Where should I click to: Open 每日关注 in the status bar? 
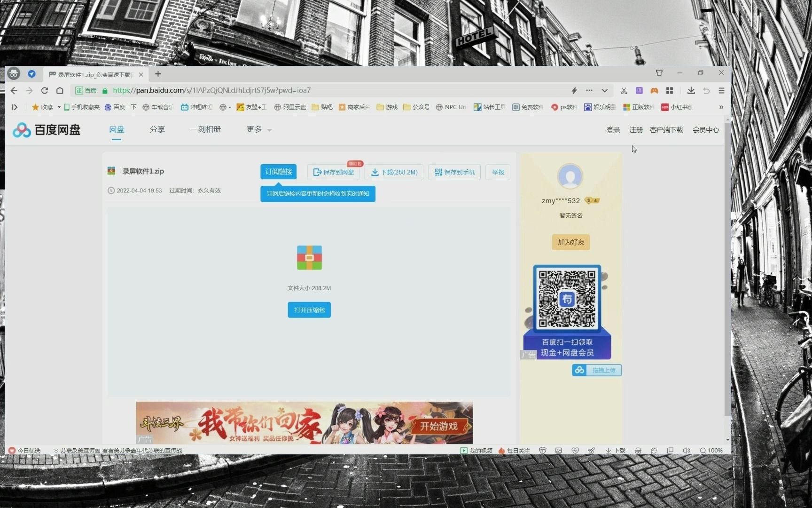(x=514, y=451)
